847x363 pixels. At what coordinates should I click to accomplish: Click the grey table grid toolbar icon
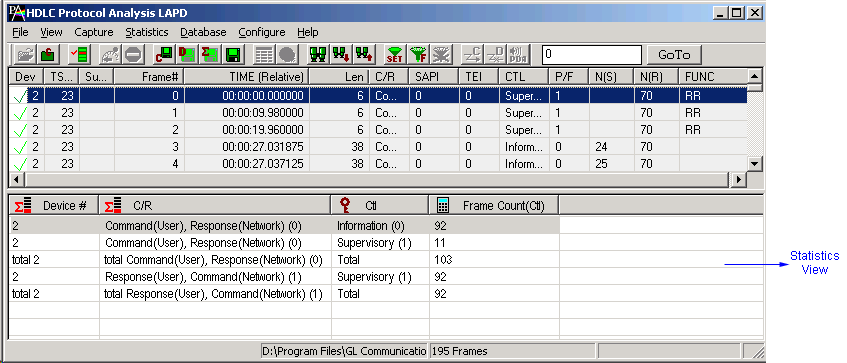264,55
